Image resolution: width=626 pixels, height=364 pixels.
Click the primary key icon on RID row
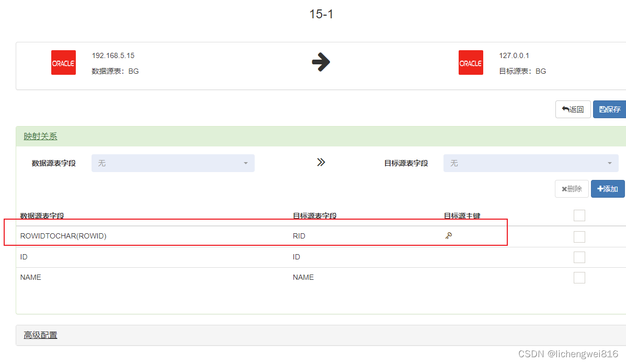click(449, 236)
